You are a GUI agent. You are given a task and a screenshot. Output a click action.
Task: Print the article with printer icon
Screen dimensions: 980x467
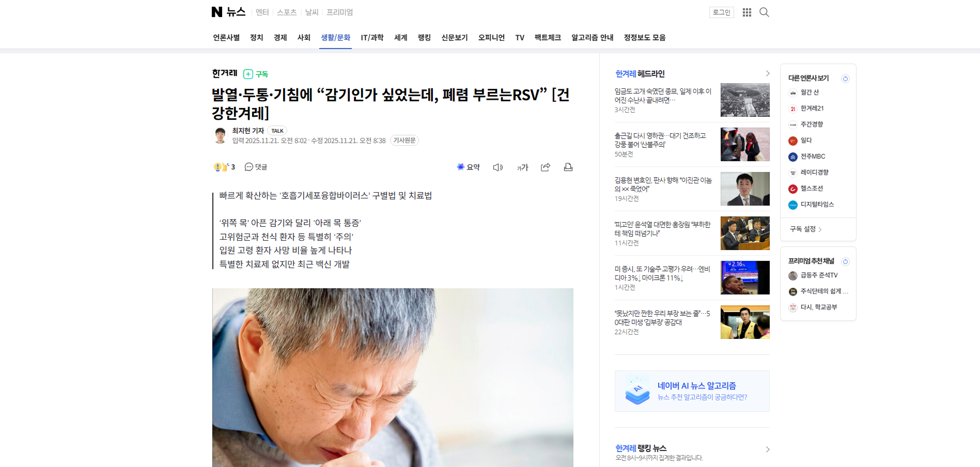tap(568, 167)
